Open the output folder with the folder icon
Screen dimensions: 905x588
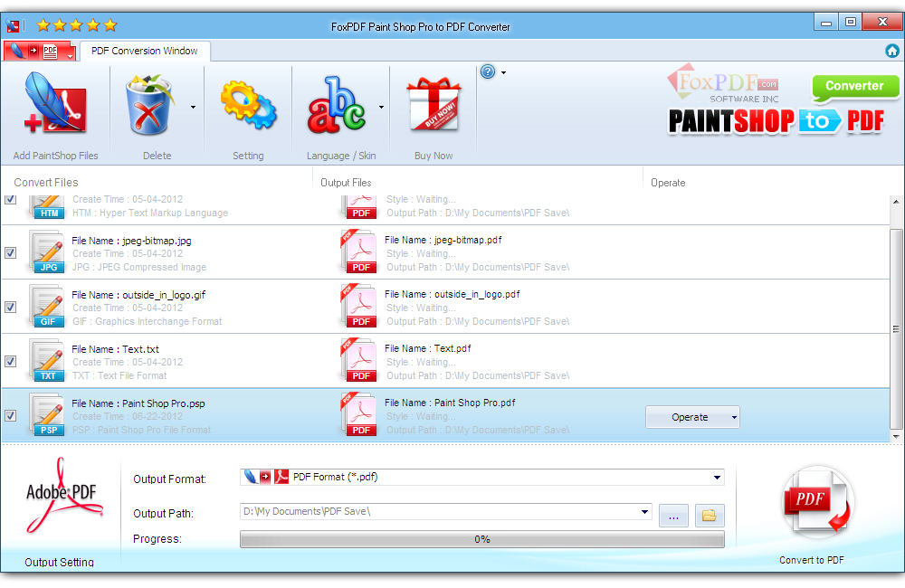click(710, 516)
